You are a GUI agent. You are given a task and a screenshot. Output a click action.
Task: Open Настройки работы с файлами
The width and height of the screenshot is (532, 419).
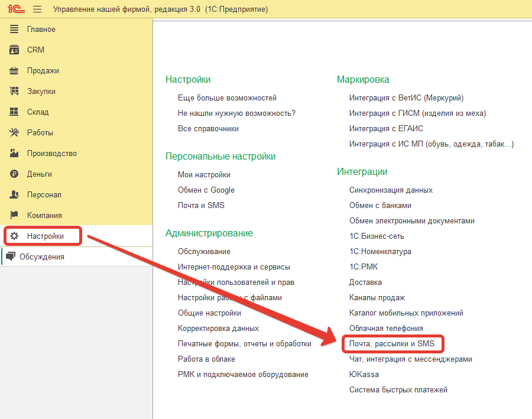point(230,297)
